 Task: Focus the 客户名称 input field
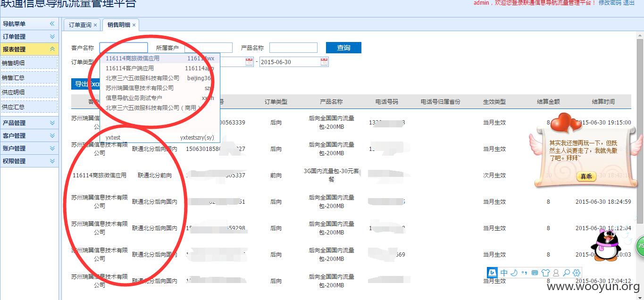pos(124,48)
